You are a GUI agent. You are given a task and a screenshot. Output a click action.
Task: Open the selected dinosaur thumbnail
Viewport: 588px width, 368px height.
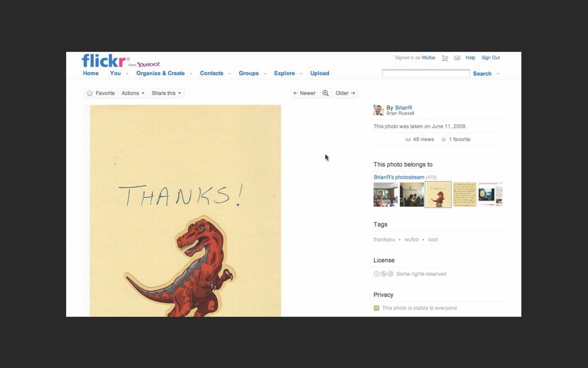pos(438,194)
